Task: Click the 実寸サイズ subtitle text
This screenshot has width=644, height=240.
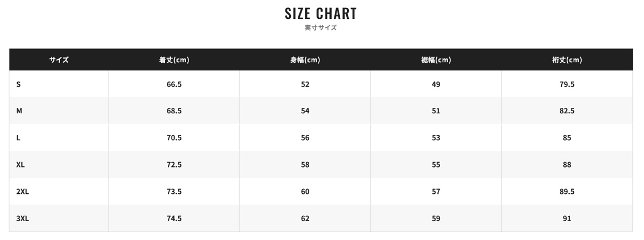Action: pos(321,28)
